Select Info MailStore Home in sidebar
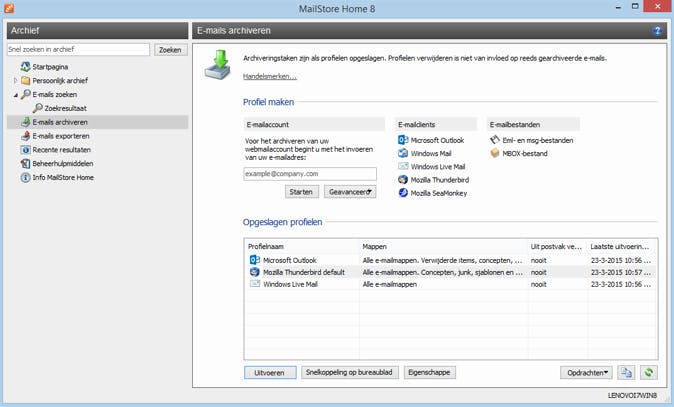 (x=63, y=177)
